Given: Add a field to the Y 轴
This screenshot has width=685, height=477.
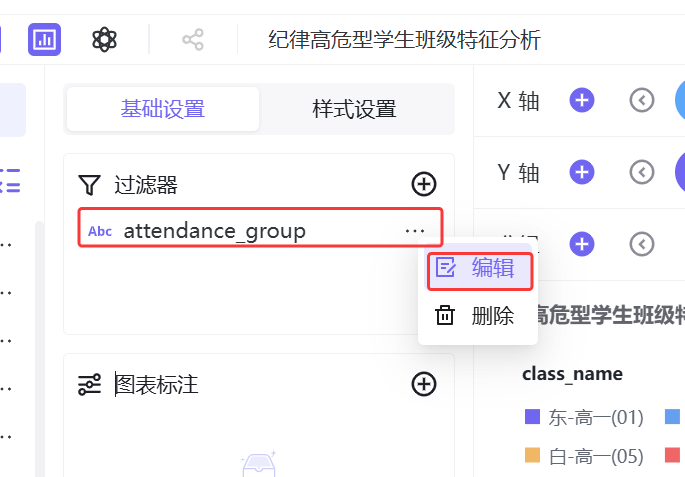Looking at the screenshot, I should pyautogui.click(x=582, y=172).
